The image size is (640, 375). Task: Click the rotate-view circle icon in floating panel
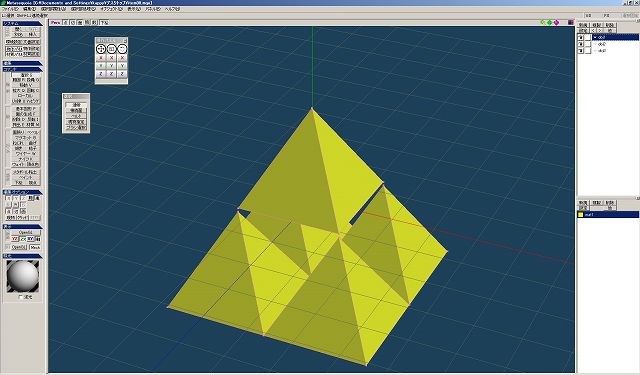pyautogui.click(x=122, y=49)
